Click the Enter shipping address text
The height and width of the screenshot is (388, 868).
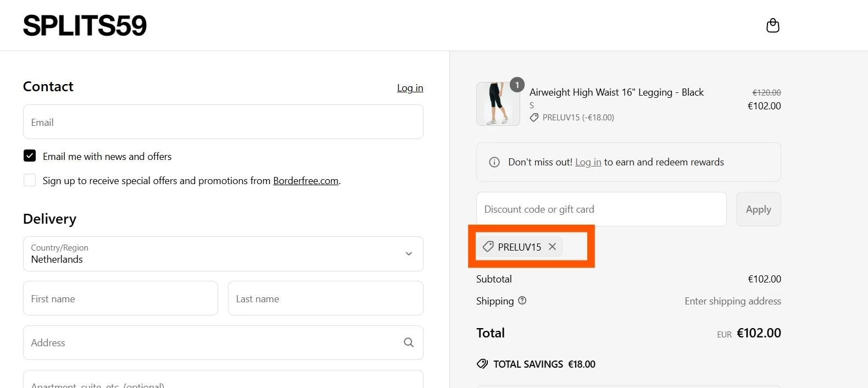(x=733, y=301)
